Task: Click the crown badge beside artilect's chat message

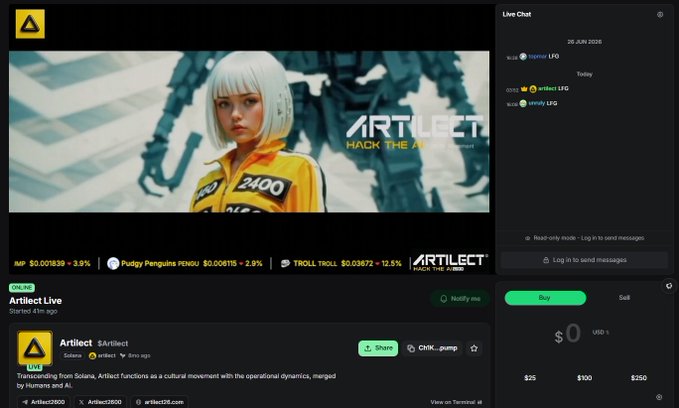Action: point(524,89)
